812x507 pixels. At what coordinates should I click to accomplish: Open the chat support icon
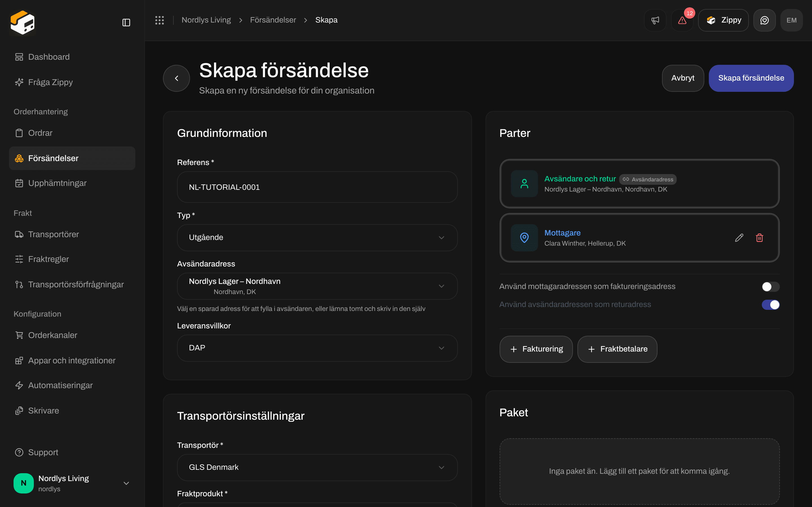point(764,20)
